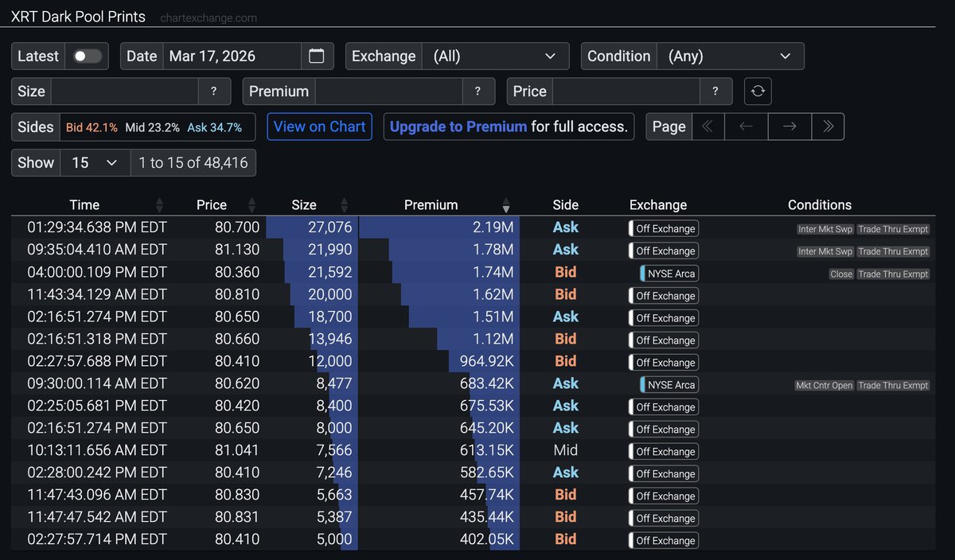Click the Mid 23.2% sides label
Viewport: 955px width, 560px height.
pyautogui.click(x=153, y=127)
